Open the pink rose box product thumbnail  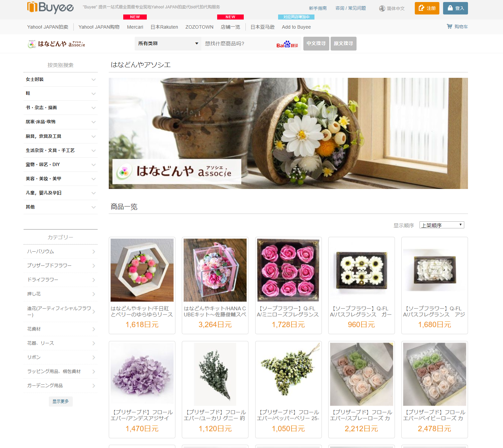click(288, 270)
